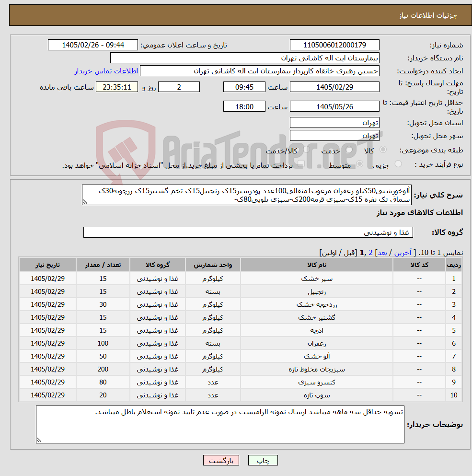Select the کالا/خدمت radio button
Screen dimensions: 472x476
tap(307, 150)
